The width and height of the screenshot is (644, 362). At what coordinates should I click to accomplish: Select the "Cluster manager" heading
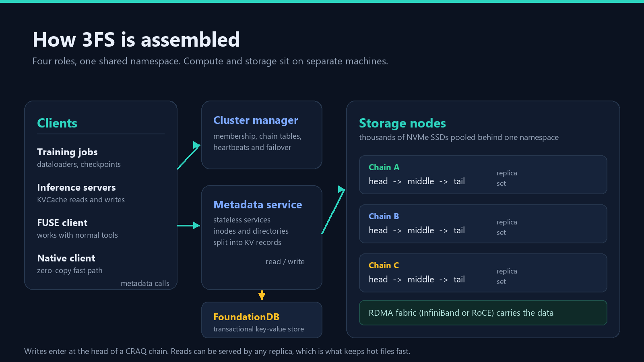(x=256, y=120)
